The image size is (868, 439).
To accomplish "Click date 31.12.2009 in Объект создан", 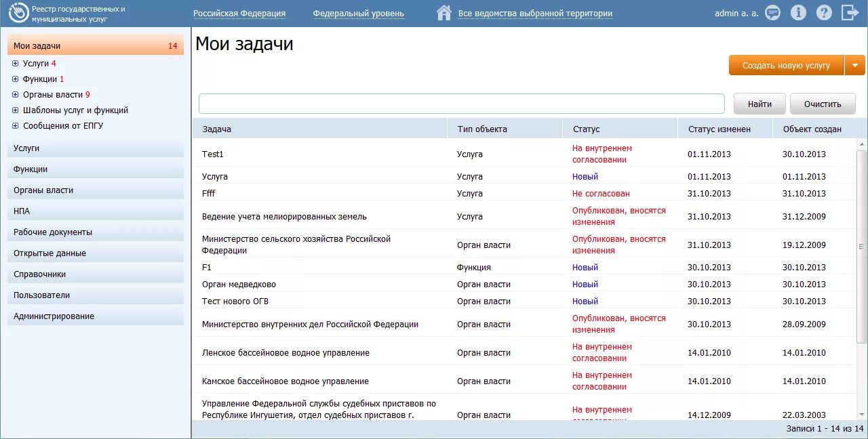I will pyautogui.click(x=804, y=216).
